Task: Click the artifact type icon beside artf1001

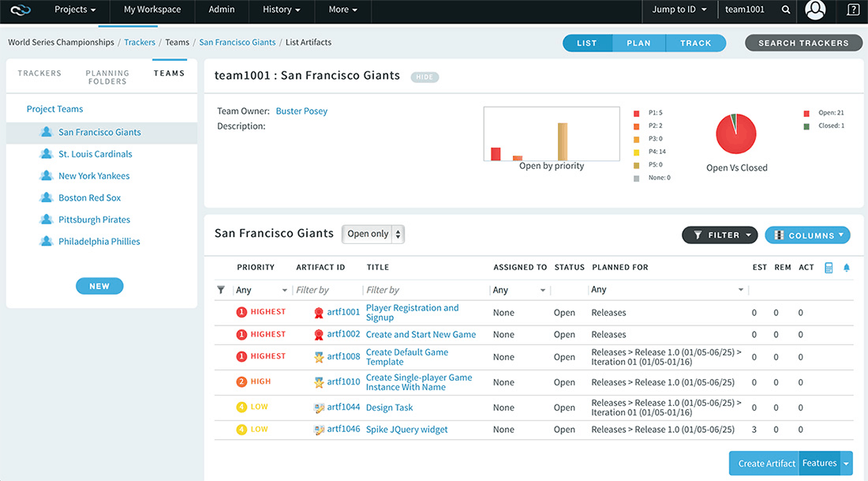Action: click(x=319, y=313)
